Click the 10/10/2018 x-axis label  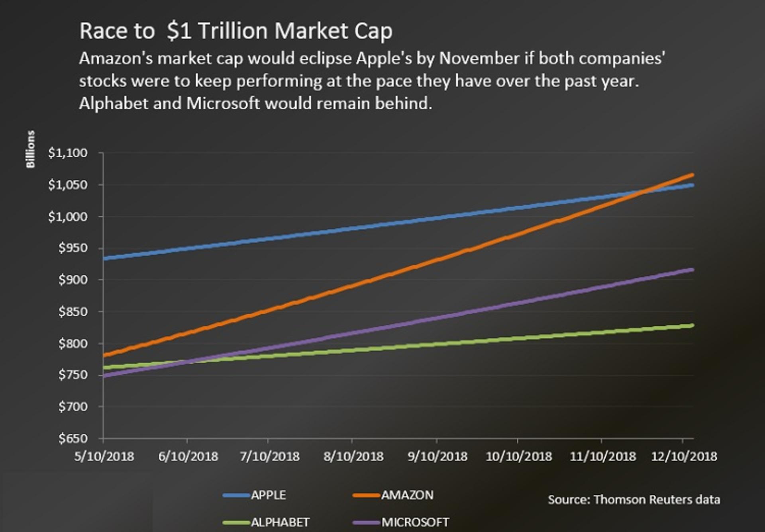(x=519, y=456)
